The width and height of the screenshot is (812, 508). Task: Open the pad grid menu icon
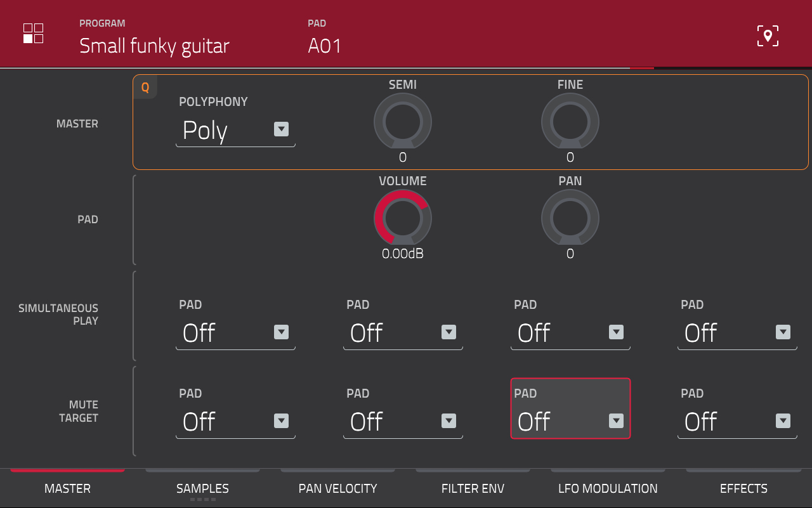[x=32, y=33]
